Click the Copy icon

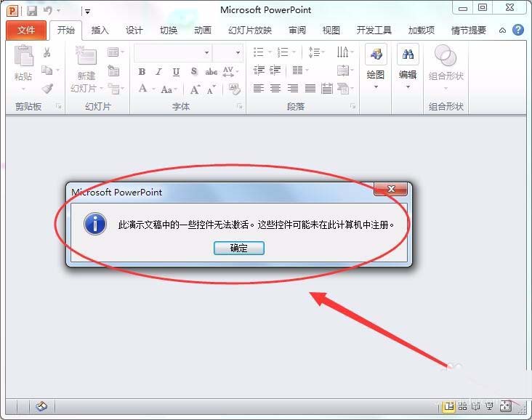47,70
